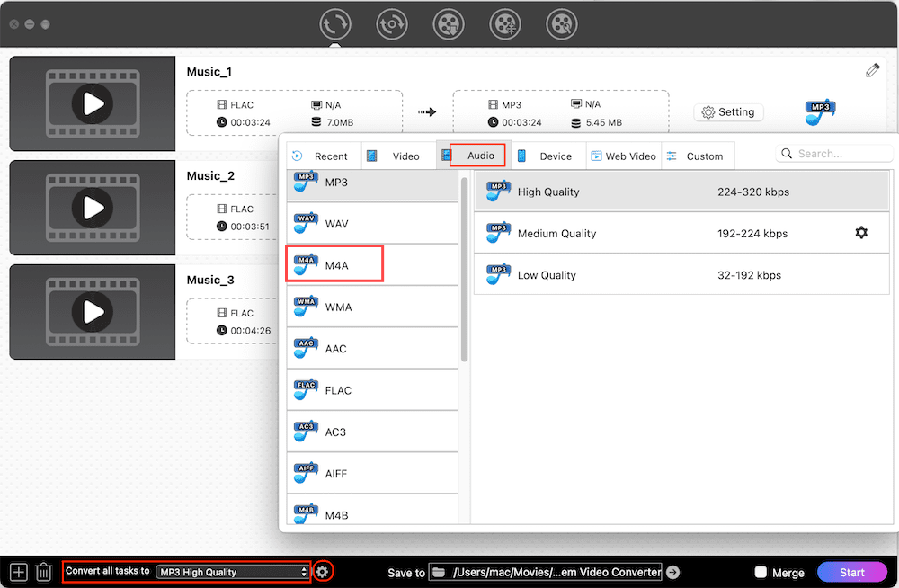Switch to the Video tab

(399, 156)
